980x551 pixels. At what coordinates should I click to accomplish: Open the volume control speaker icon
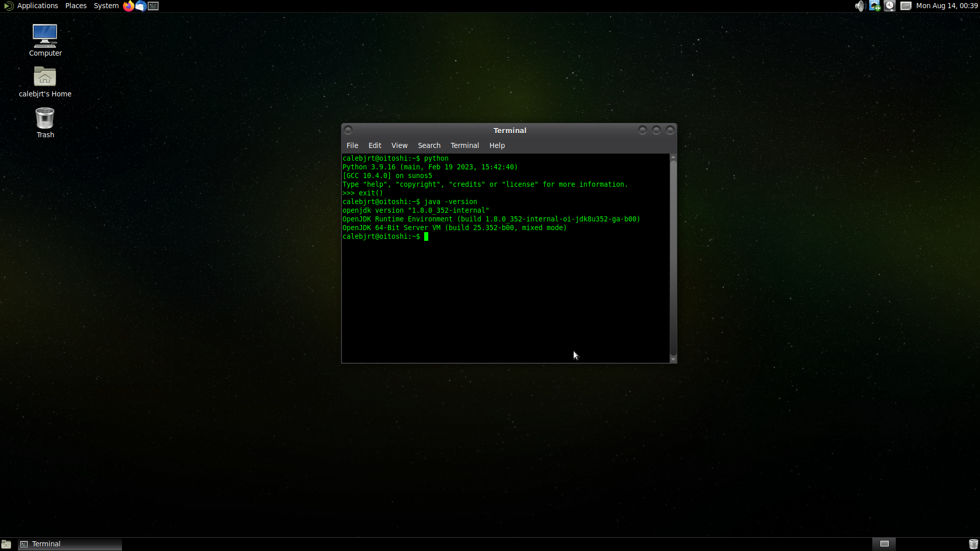860,6
